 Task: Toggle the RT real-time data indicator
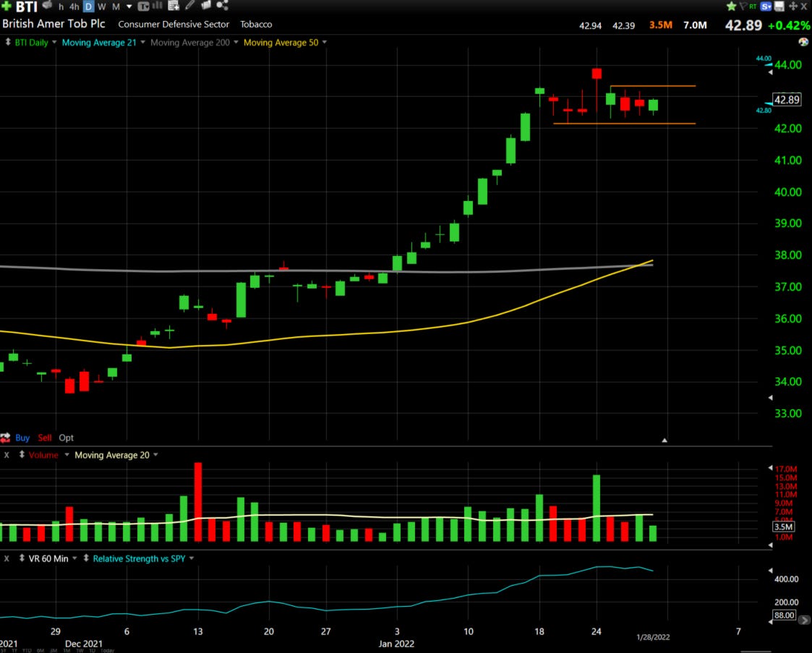pos(753,7)
